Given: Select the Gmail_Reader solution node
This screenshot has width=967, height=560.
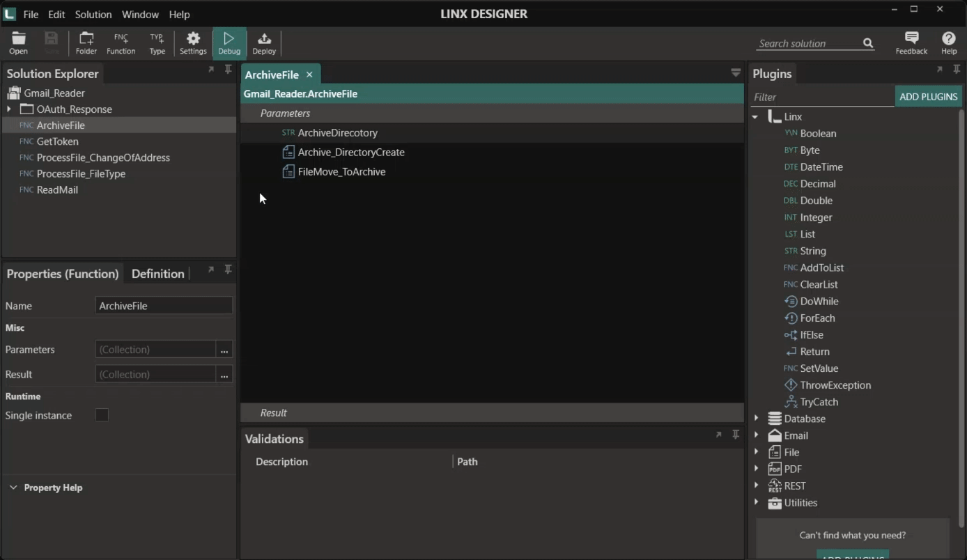Looking at the screenshot, I should (x=54, y=93).
